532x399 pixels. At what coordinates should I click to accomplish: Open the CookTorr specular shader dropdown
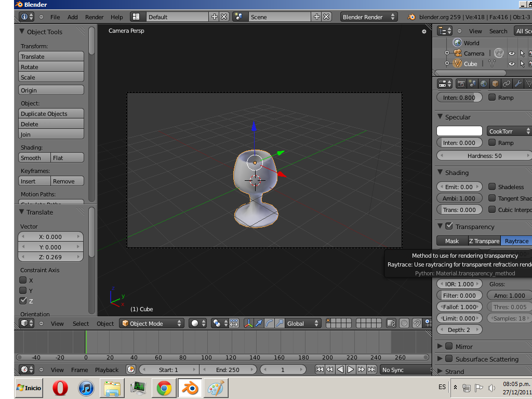coord(509,131)
